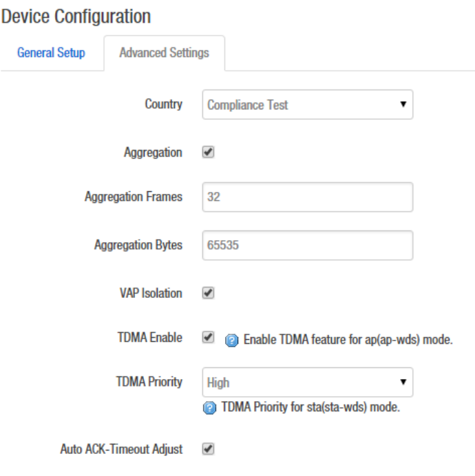Click the Country field label
The height and width of the screenshot is (476, 475).
163,105
